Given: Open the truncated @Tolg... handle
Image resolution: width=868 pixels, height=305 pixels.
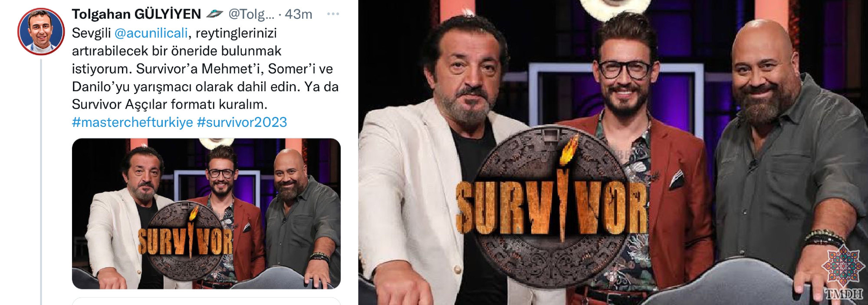Looking at the screenshot, I should 251,14.
